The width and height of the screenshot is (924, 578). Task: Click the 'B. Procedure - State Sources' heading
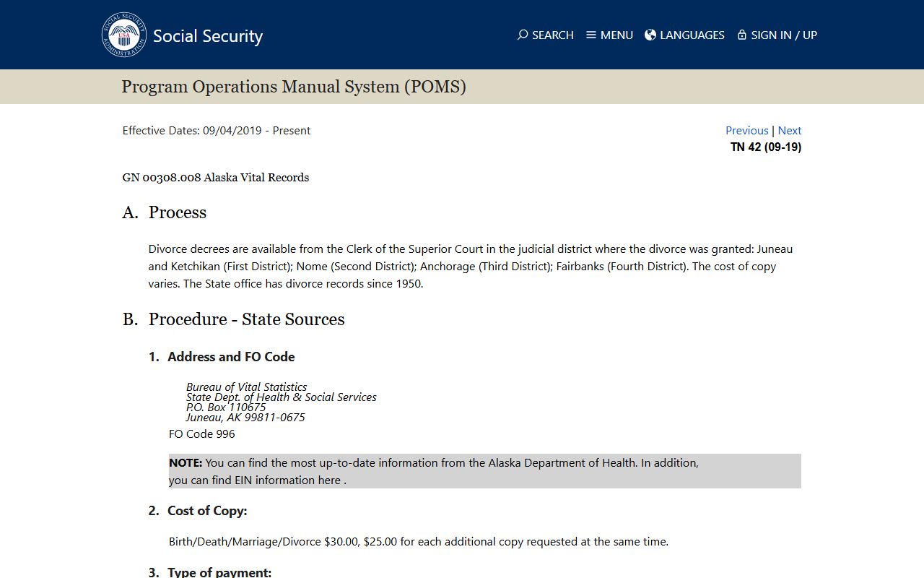(246, 319)
